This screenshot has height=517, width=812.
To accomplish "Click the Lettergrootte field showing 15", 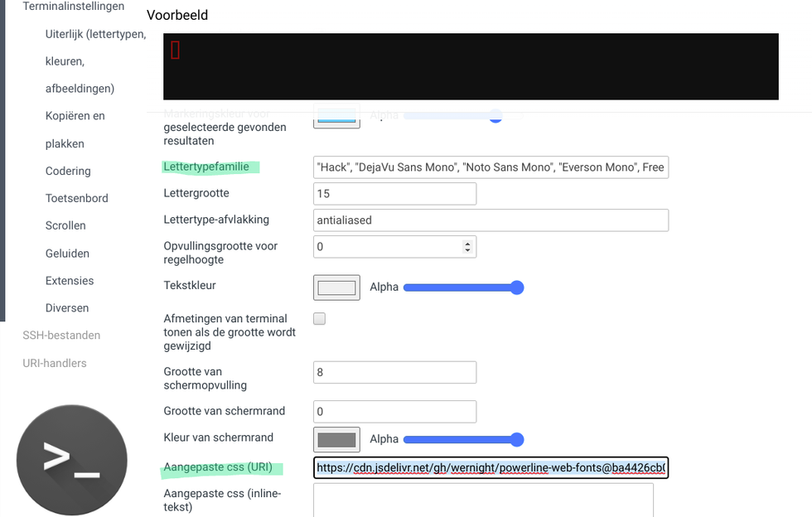I will (394, 194).
